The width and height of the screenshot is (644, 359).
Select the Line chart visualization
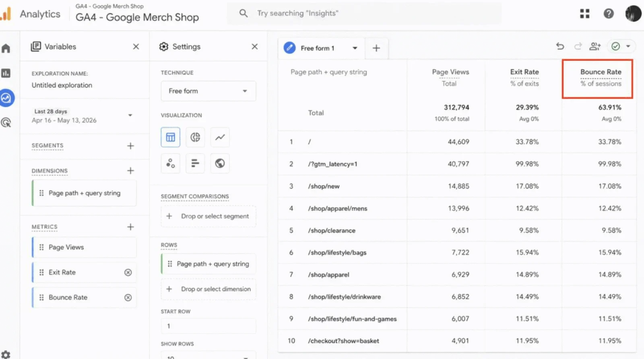(x=220, y=137)
